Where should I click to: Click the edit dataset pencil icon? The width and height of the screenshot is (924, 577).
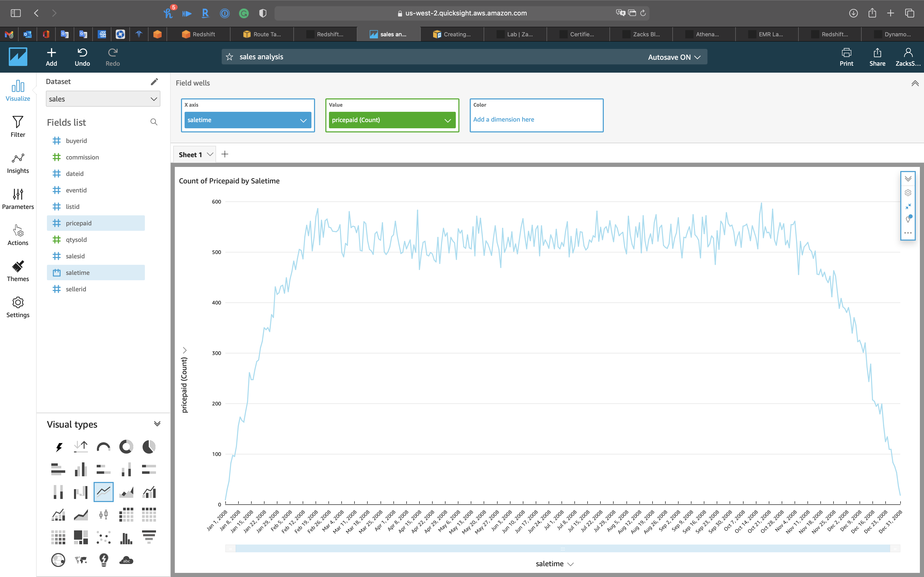pyautogui.click(x=154, y=82)
